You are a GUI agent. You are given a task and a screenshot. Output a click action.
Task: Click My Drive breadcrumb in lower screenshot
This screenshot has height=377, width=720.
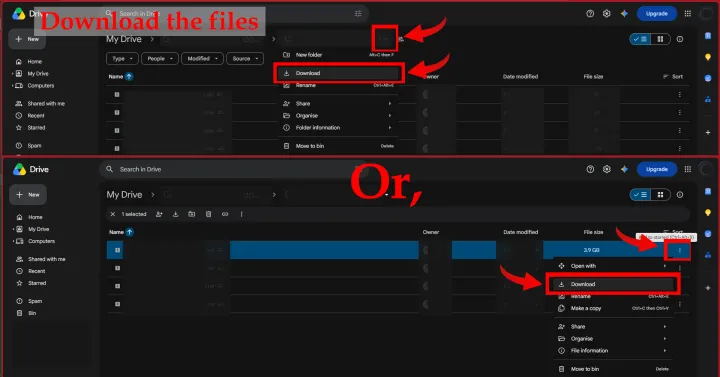pyautogui.click(x=124, y=195)
